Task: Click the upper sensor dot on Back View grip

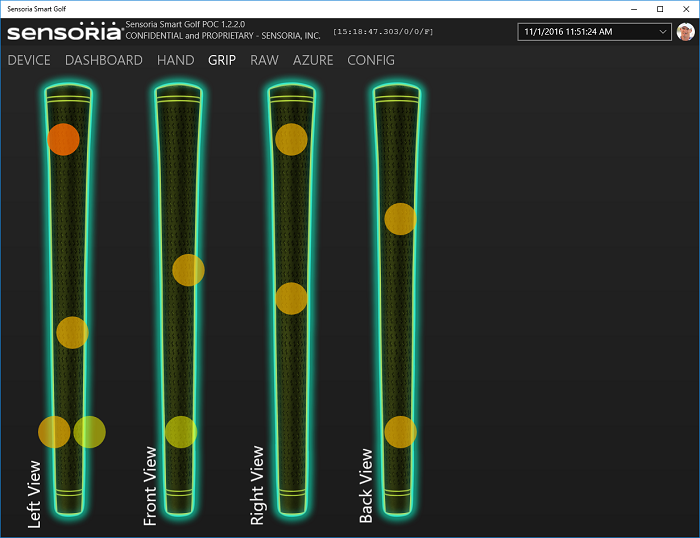Action: pyautogui.click(x=400, y=219)
